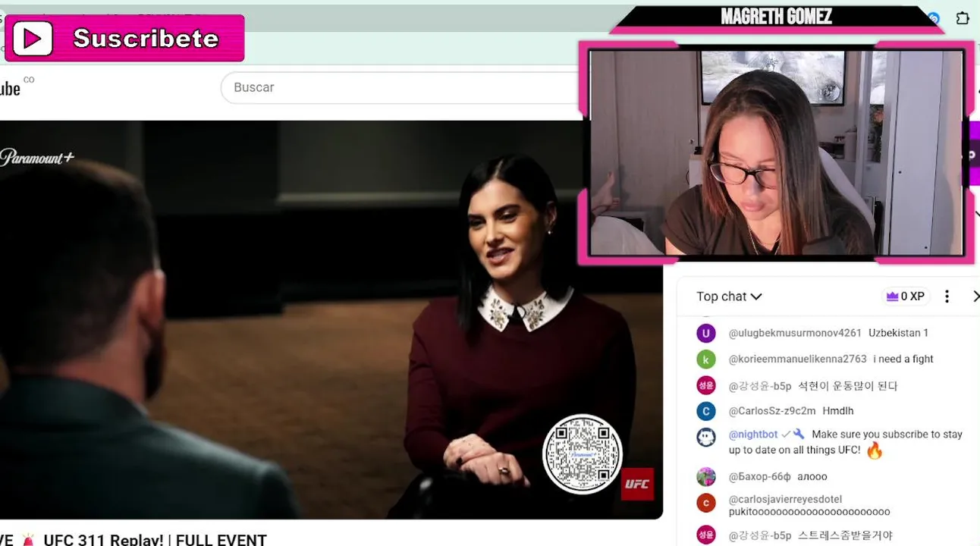Viewport: 980px width, 546px height.
Task: Open ulugbekmusurmonov4261 avatar in chat
Action: click(706, 333)
